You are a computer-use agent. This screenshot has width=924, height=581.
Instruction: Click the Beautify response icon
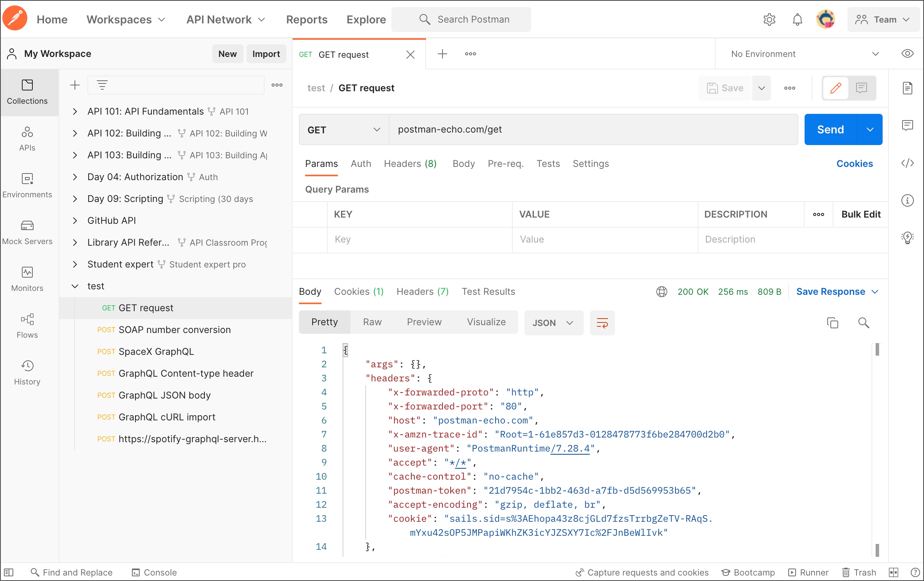(x=601, y=322)
